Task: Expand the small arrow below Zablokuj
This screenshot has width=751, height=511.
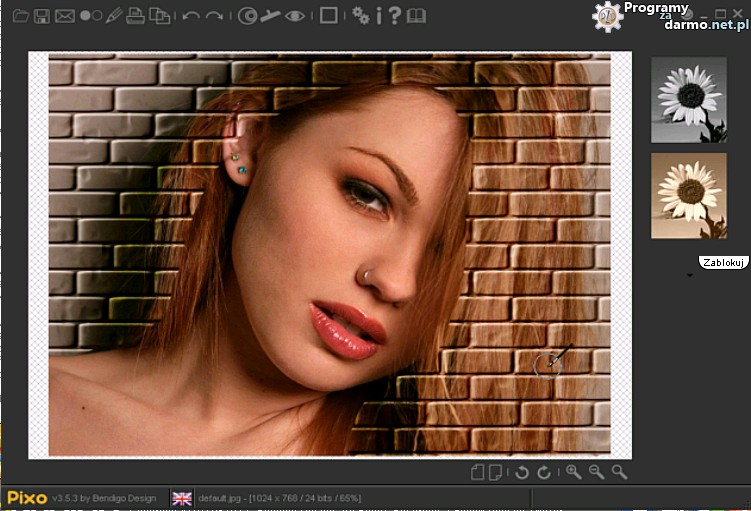Action: 689,276
